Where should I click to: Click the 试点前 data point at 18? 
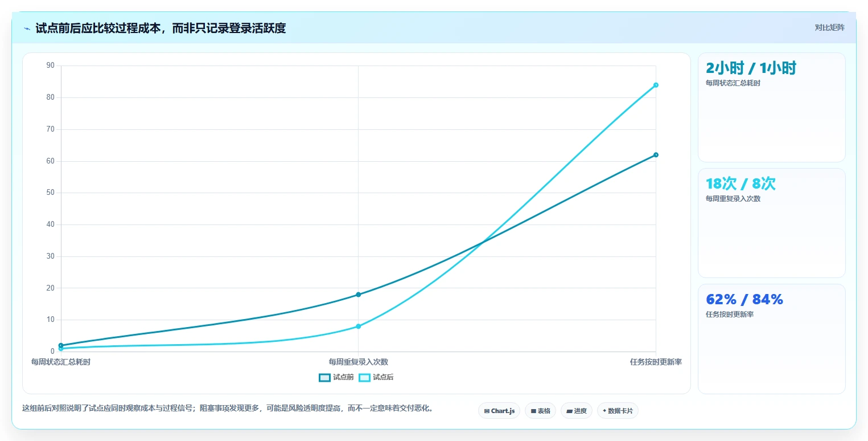(358, 295)
